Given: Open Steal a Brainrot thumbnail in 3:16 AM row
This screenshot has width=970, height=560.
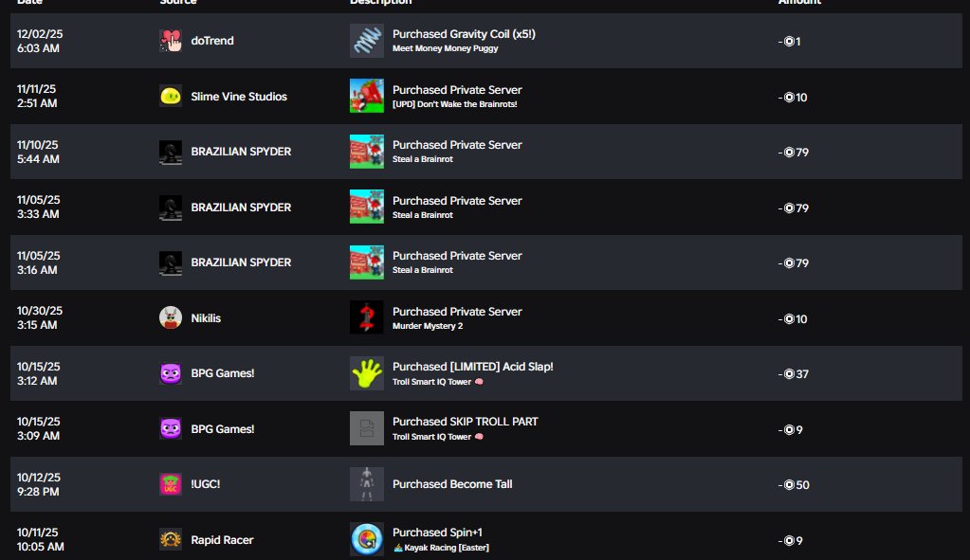Looking at the screenshot, I should pos(367,262).
